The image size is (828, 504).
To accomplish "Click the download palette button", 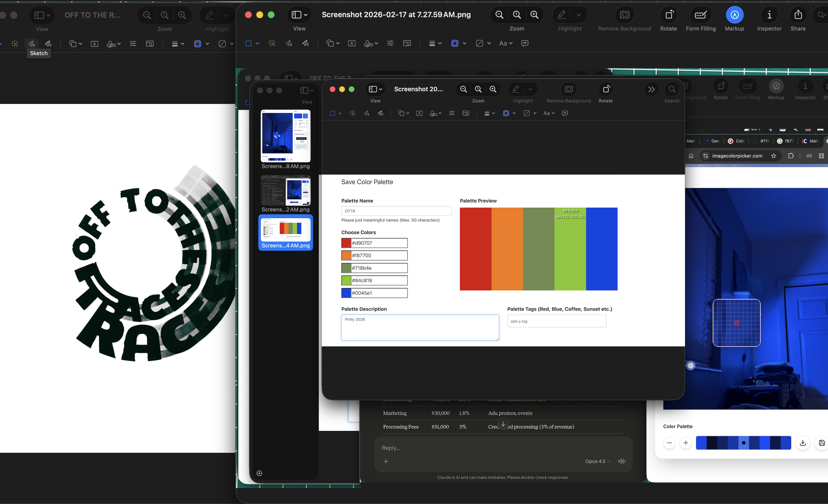I will pos(802,443).
